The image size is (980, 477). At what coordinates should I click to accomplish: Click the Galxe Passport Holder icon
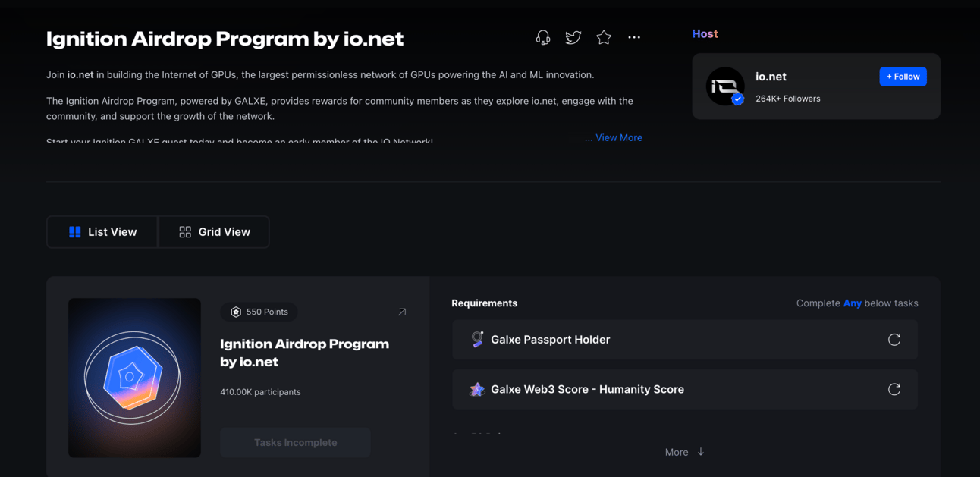click(477, 339)
